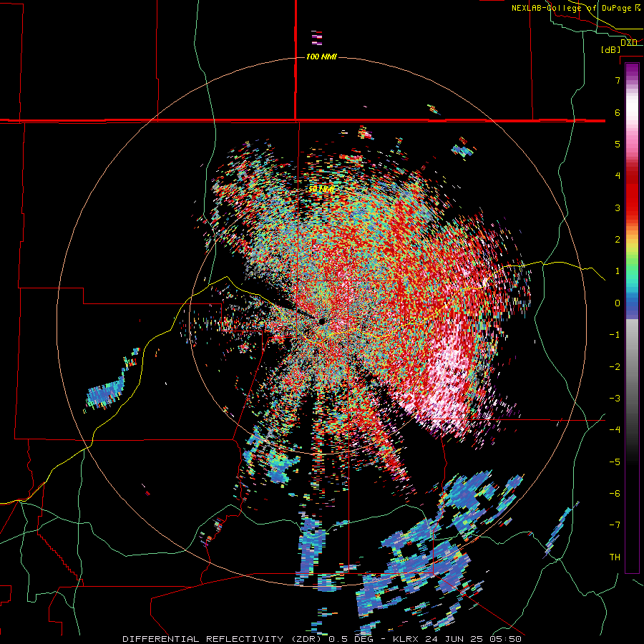Click the '-5' value on the dB scale
The image size is (644, 644).
[615, 462]
